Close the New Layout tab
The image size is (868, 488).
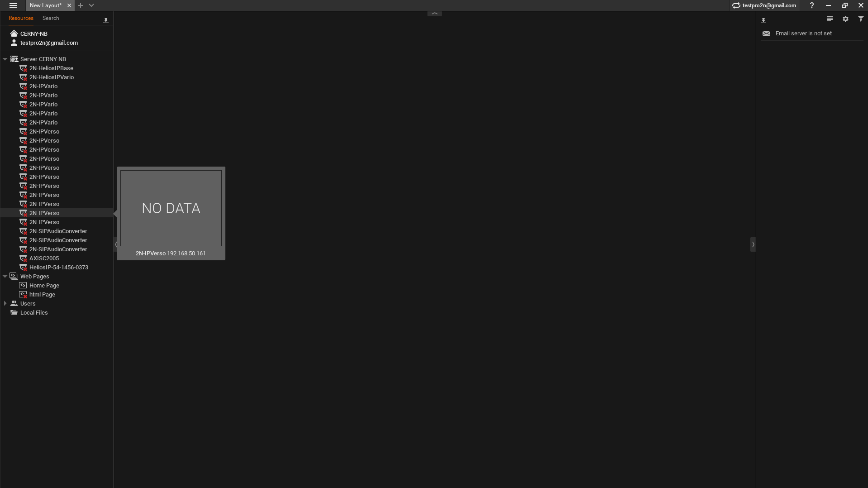(x=69, y=5)
